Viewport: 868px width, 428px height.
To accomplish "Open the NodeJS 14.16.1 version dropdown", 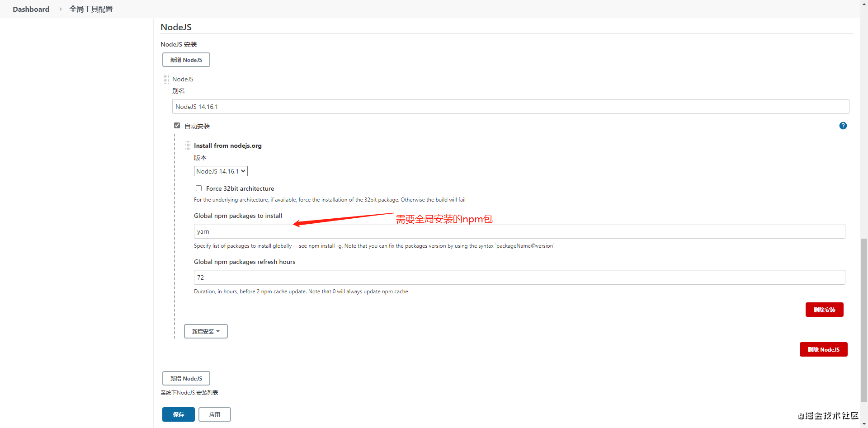I will point(221,171).
